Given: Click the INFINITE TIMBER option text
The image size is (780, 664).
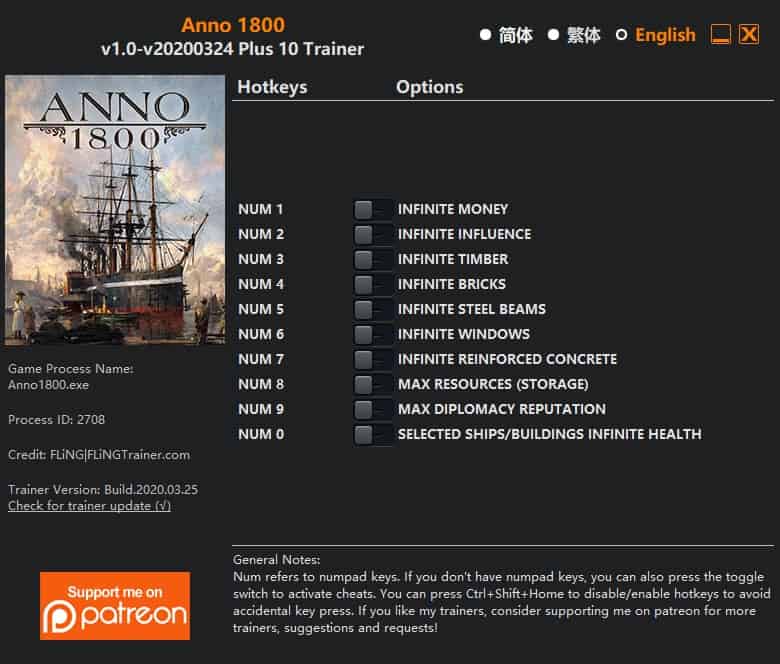Looking at the screenshot, I should click(x=453, y=259).
